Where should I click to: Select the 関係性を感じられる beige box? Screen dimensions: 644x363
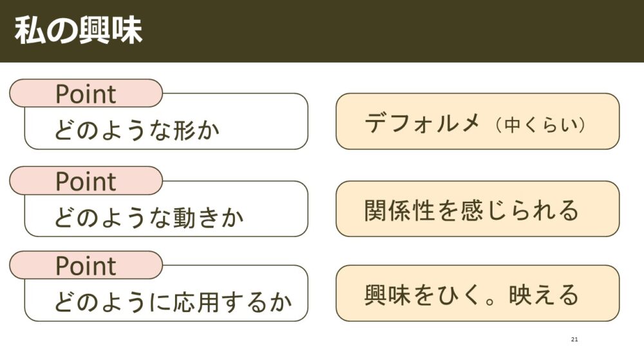pos(478,209)
